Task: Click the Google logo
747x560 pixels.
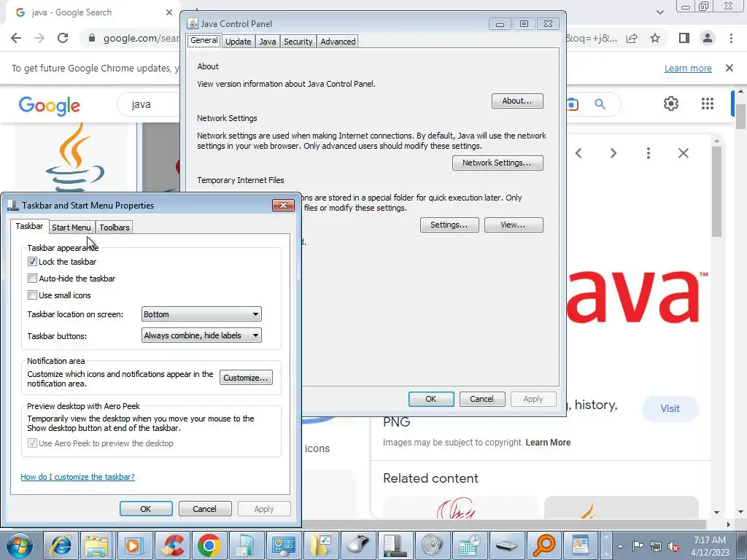Action: click(50, 105)
